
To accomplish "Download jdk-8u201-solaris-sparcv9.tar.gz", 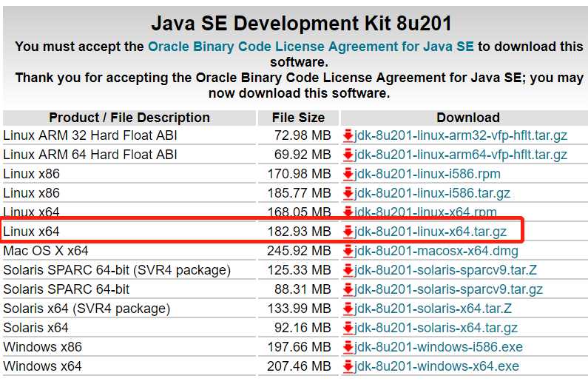I will (x=448, y=289).
